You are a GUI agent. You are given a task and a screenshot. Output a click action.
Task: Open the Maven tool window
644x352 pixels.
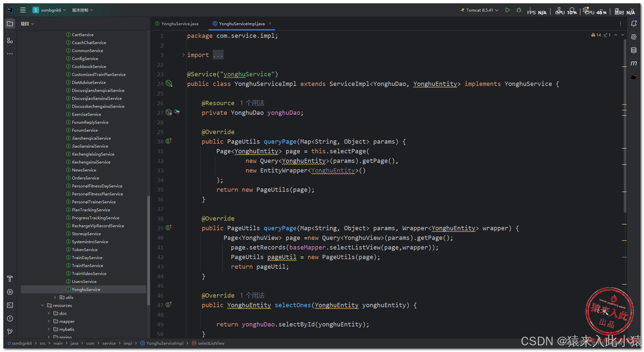(x=634, y=63)
